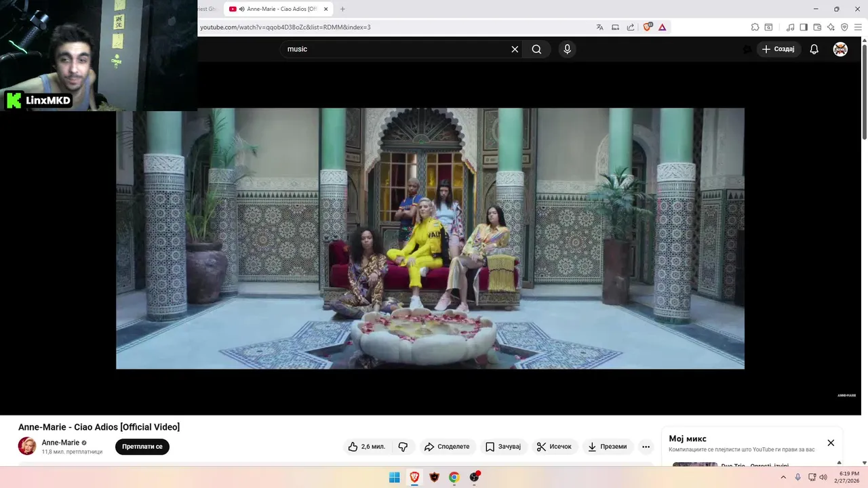Image resolution: width=868 pixels, height=488 pixels.
Task: Click the address bar URL
Action: [x=285, y=27]
